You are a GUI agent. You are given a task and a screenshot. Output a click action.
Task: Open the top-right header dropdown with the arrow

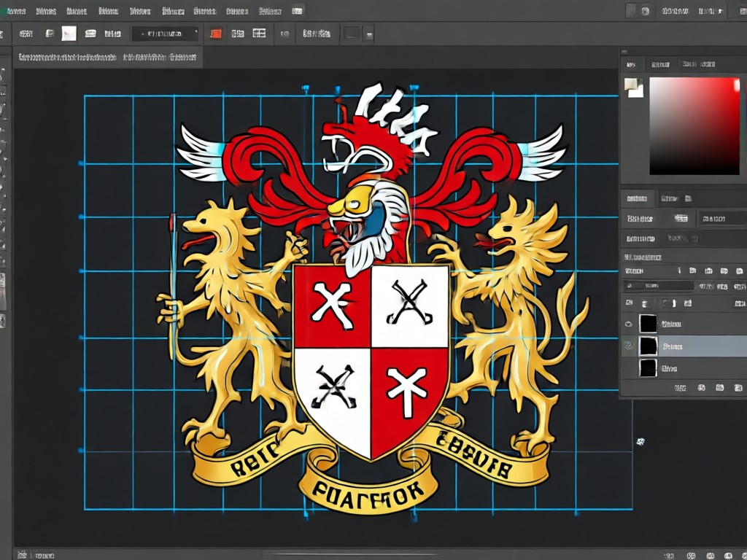tap(712, 11)
